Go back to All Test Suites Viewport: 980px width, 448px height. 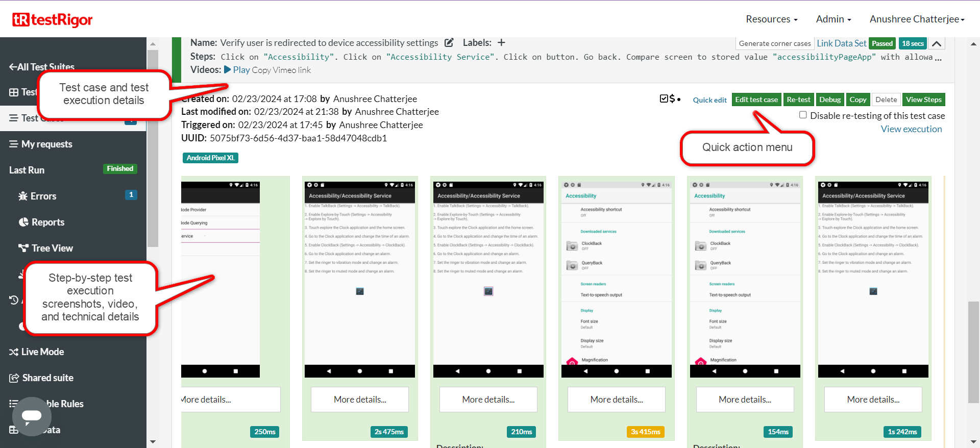[x=42, y=67]
